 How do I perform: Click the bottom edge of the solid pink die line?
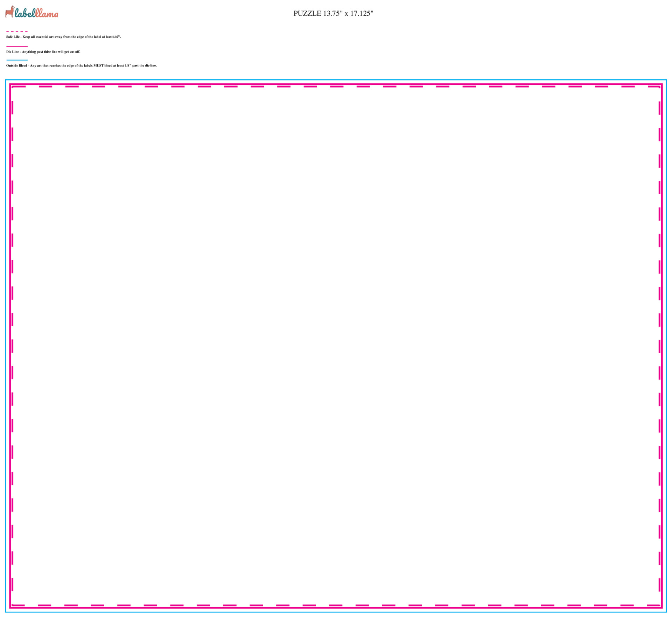[336, 608]
